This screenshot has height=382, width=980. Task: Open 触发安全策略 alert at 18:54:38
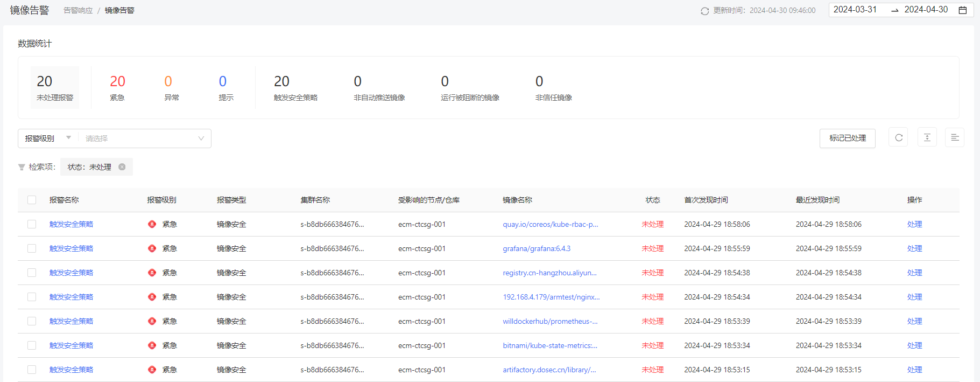(71, 273)
